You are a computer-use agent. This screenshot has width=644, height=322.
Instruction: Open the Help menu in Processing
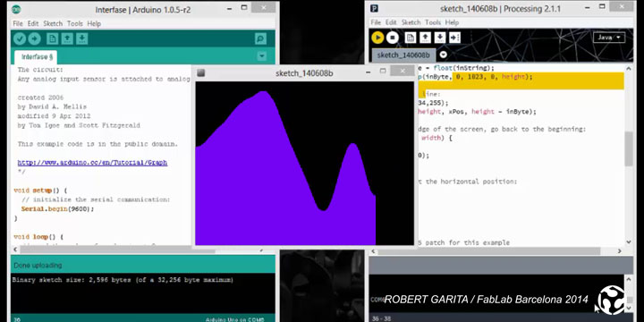click(453, 22)
